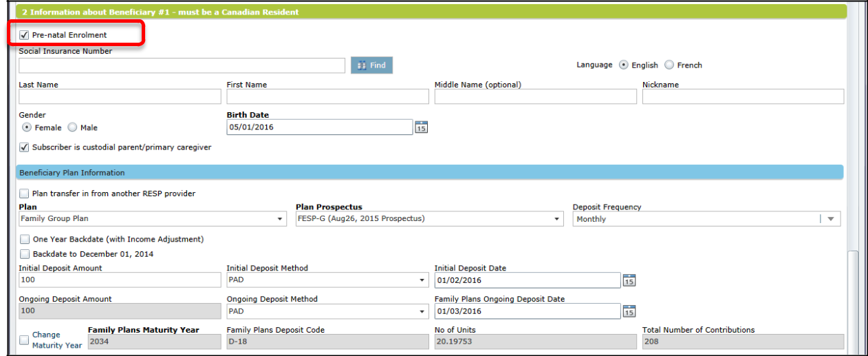
Task: Click the Last Name text field
Action: pos(120,96)
